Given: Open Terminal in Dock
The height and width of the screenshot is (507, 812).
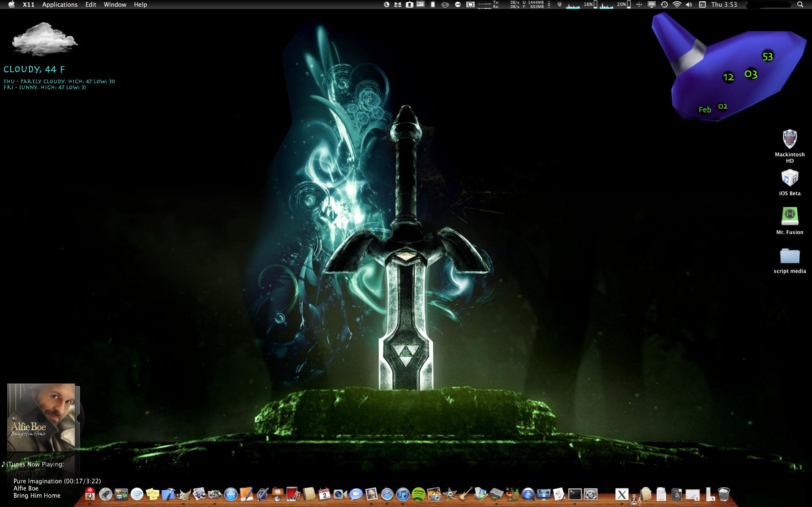Looking at the screenshot, I should (575, 494).
